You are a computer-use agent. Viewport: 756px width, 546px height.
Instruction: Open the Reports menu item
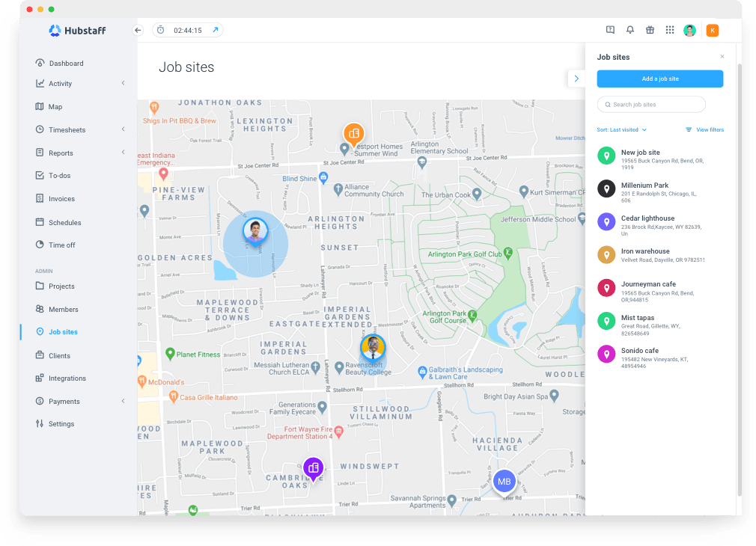pos(64,153)
